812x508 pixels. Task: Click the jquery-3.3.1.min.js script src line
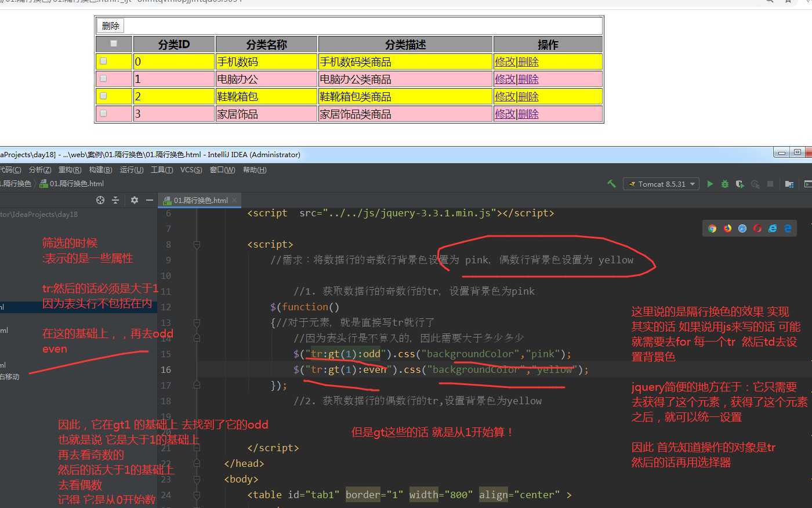pos(400,213)
